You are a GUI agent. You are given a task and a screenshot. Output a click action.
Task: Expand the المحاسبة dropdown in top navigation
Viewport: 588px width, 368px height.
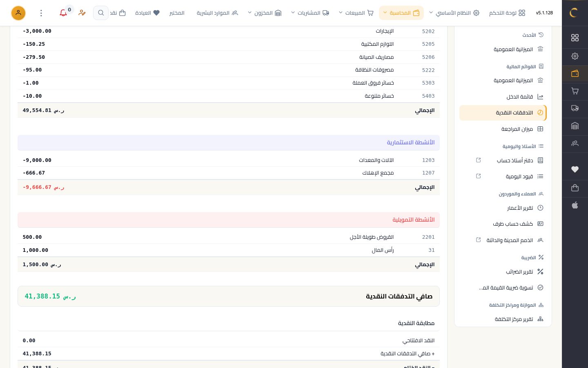[x=401, y=13]
